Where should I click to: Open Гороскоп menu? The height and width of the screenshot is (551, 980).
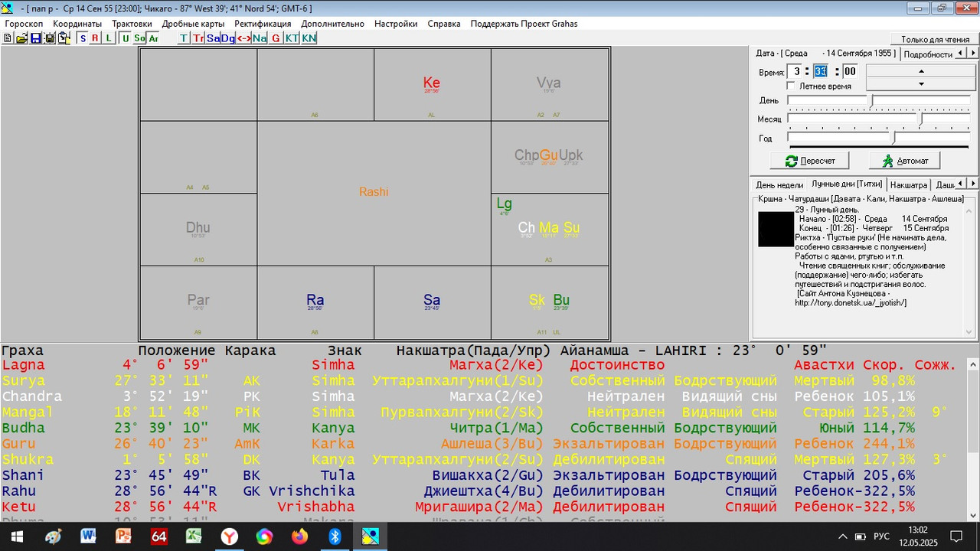pos(24,24)
